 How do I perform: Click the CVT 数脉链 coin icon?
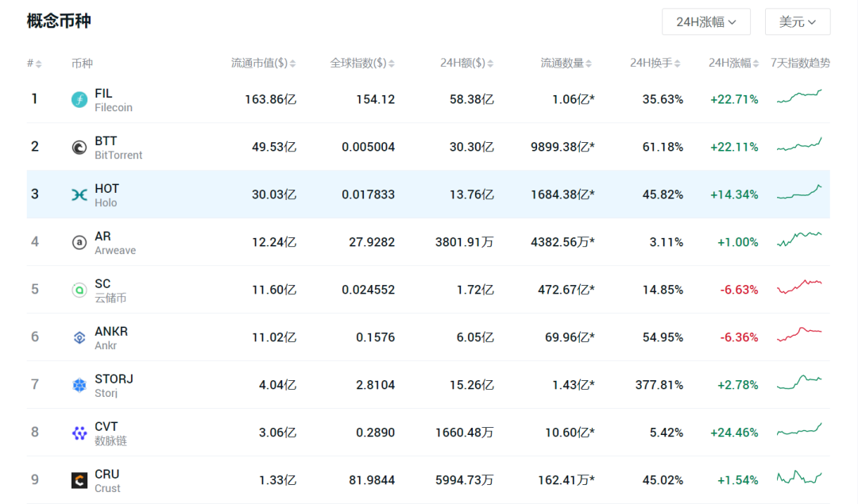79,433
